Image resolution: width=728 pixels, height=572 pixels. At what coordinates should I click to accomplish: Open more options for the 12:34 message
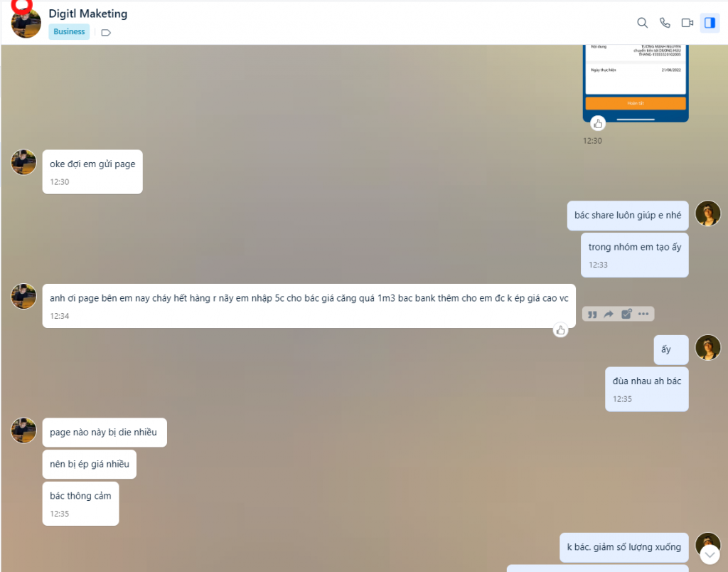(x=643, y=314)
